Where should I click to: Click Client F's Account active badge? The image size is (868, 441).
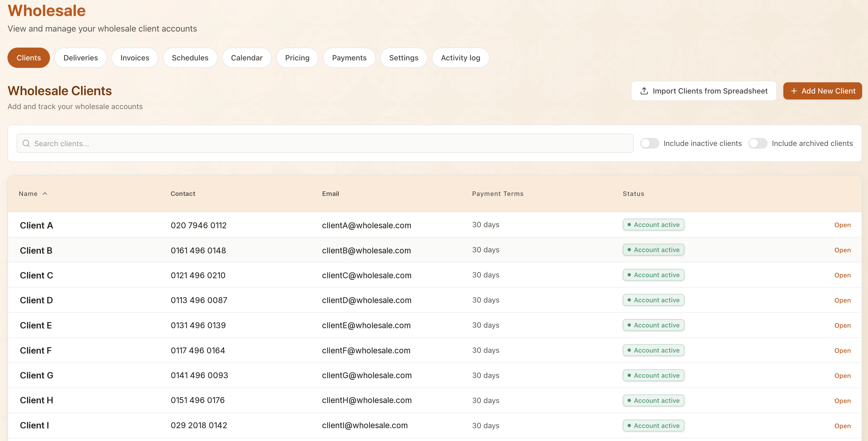pyautogui.click(x=653, y=350)
